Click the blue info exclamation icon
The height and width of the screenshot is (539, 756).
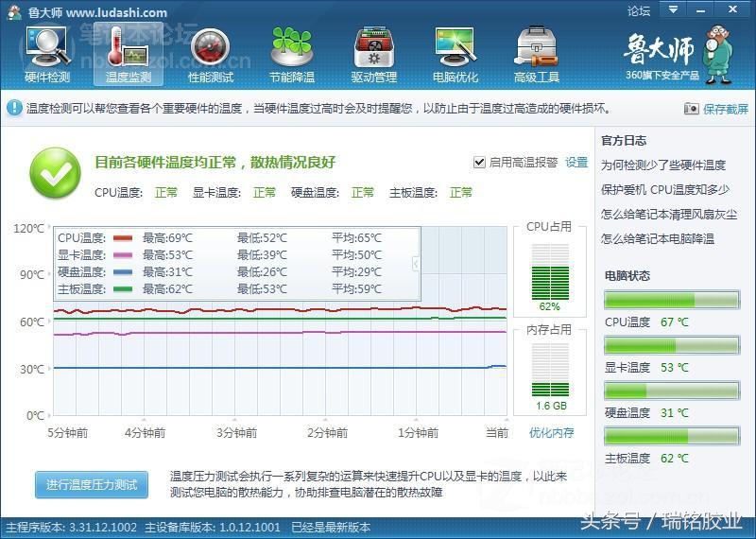coord(14,108)
